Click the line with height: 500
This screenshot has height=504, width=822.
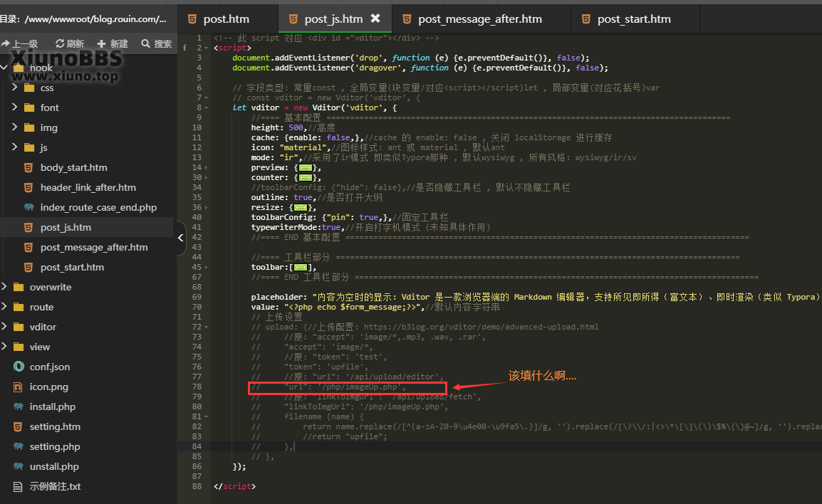pos(293,127)
